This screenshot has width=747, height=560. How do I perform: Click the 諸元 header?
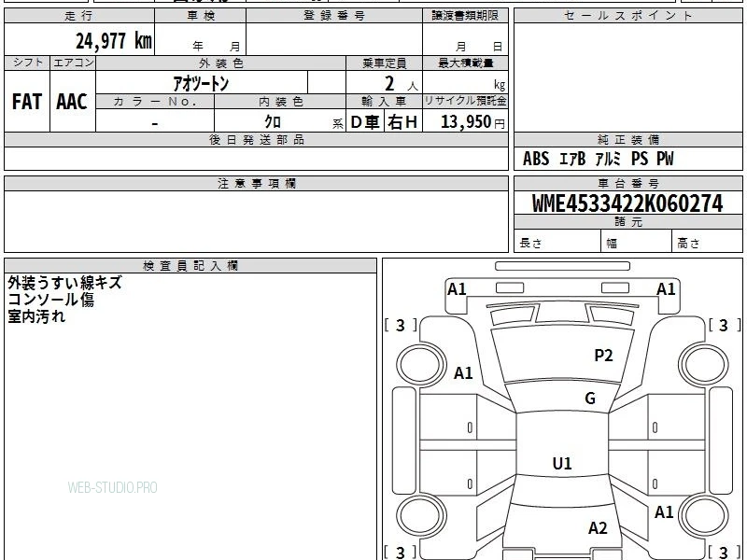(627, 222)
